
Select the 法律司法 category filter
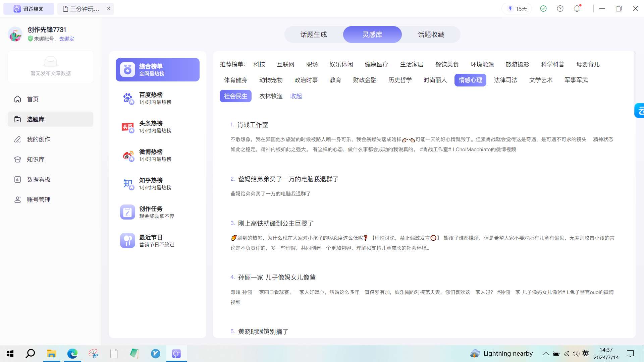click(506, 80)
